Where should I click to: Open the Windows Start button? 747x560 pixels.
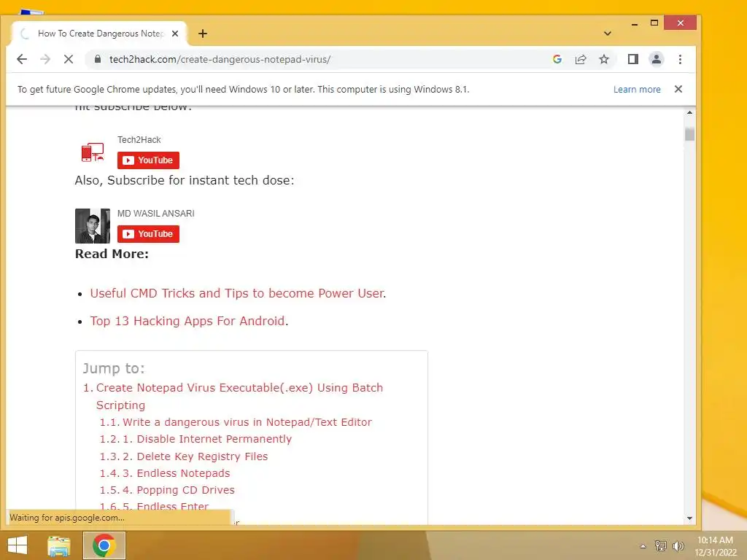[x=18, y=545]
